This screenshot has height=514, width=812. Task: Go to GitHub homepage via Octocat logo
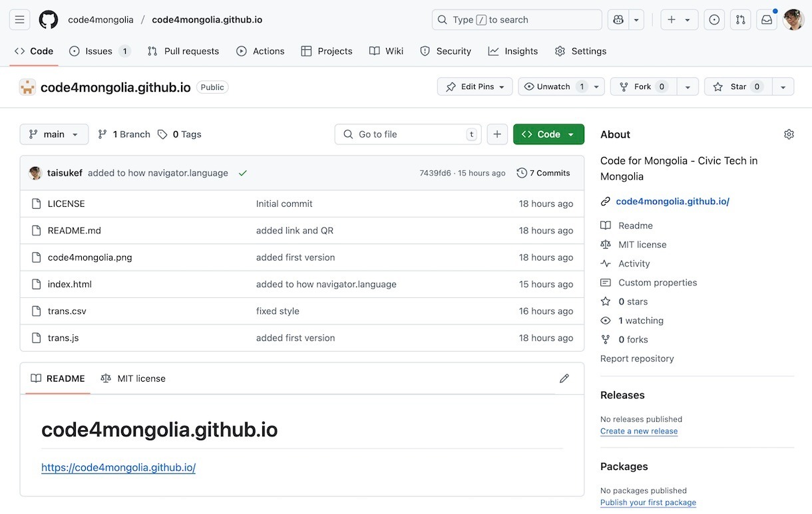tap(49, 20)
